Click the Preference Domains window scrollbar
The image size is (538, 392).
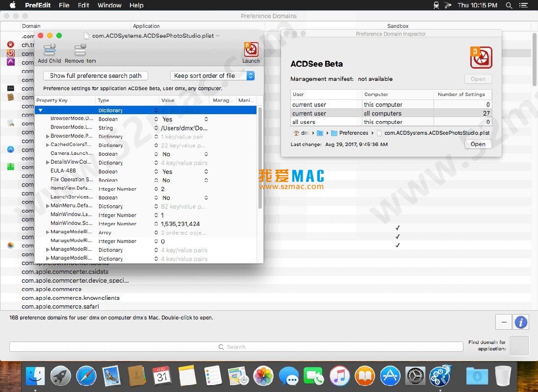pyautogui.click(x=534, y=59)
